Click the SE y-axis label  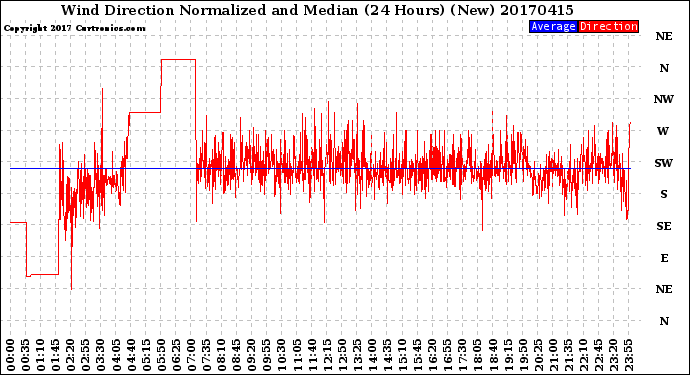[664, 226]
